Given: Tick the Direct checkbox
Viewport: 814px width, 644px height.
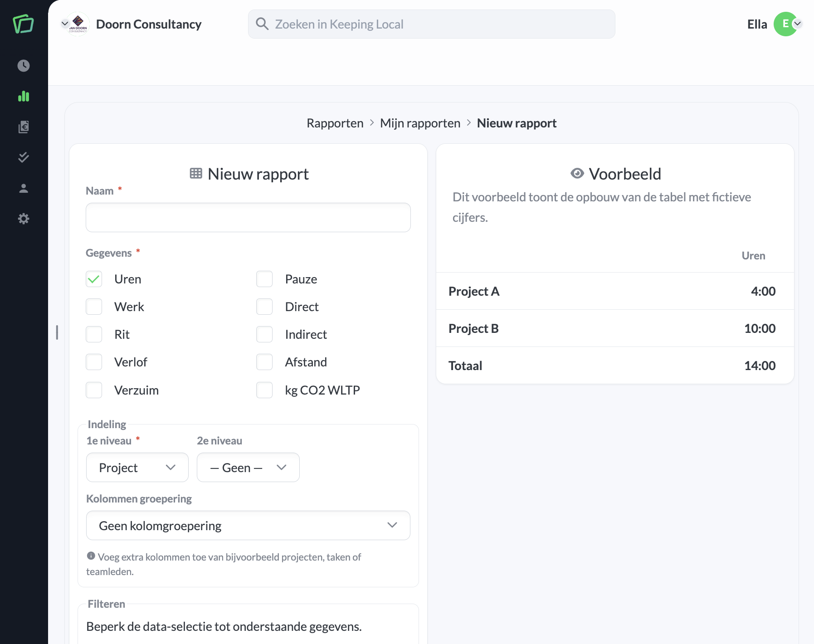Looking at the screenshot, I should point(264,307).
